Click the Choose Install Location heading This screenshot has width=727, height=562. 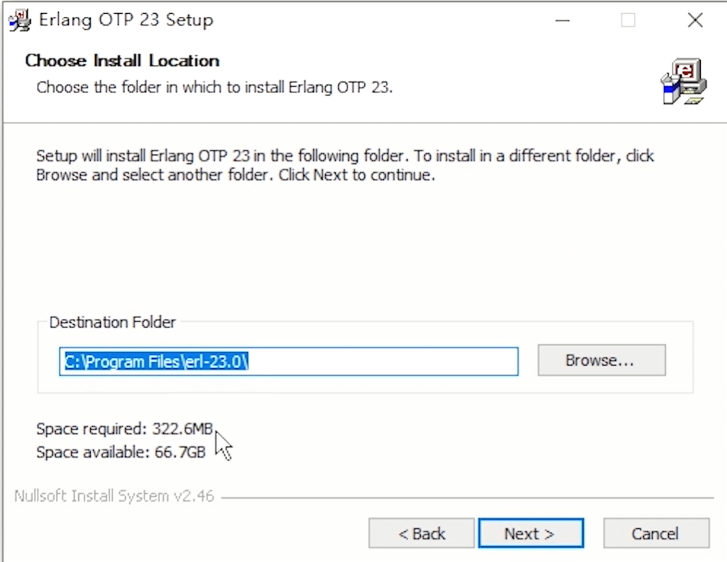pos(122,61)
